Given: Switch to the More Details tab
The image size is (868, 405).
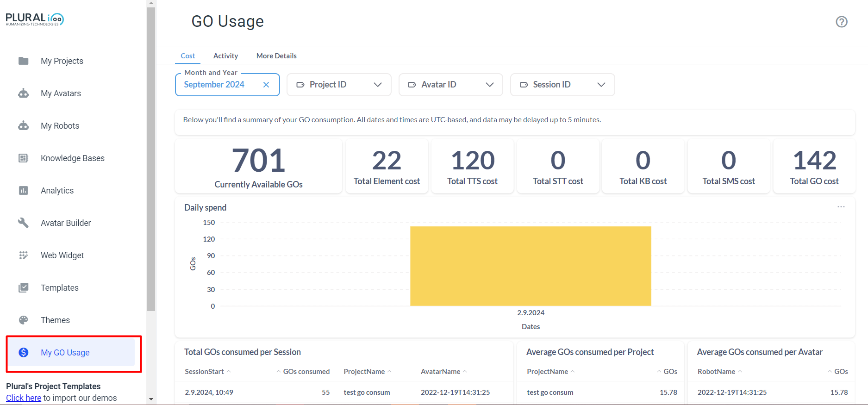Looking at the screenshot, I should pos(276,56).
